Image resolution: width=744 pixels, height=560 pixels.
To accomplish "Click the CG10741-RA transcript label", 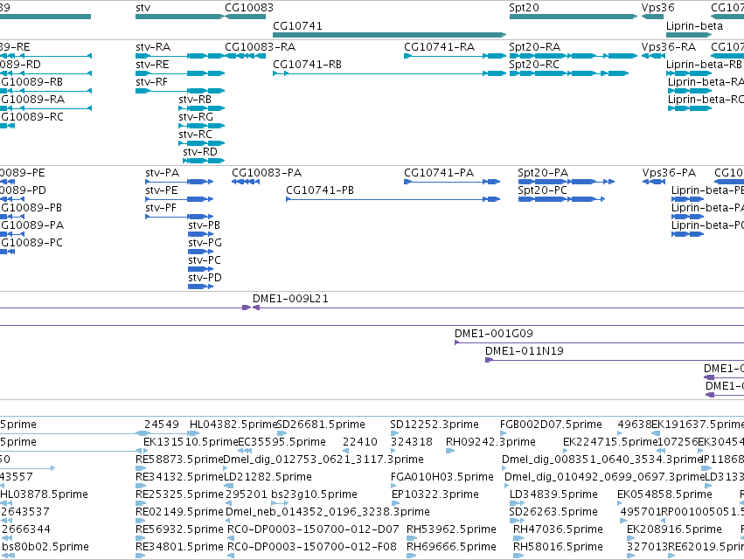I will [440, 47].
